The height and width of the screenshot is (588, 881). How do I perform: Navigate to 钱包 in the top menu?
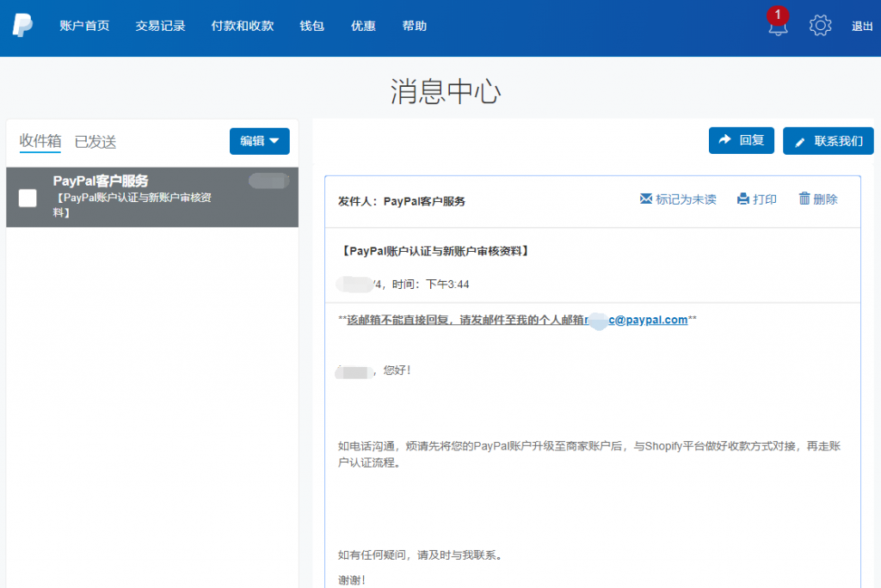[311, 26]
